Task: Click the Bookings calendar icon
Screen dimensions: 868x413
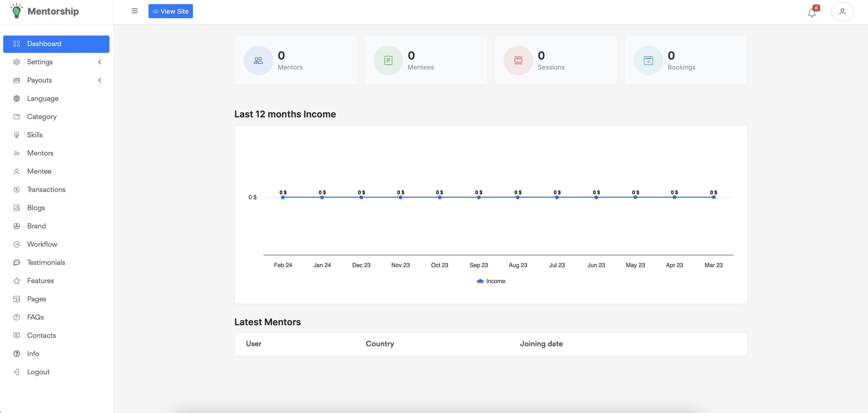Action: pos(648,61)
